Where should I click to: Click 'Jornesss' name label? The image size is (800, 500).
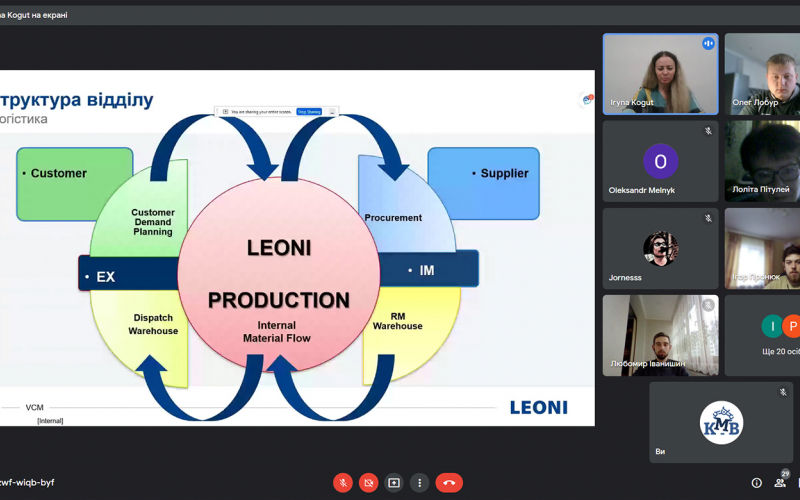(625, 278)
